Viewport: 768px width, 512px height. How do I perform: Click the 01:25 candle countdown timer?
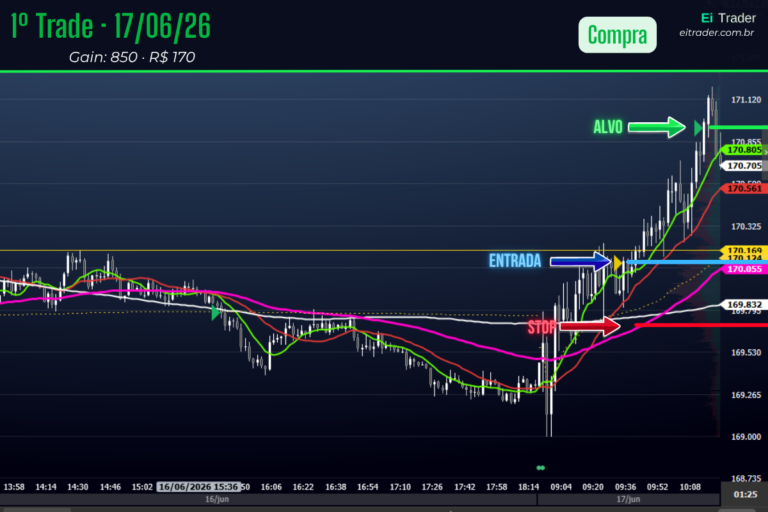pyautogui.click(x=745, y=494)
